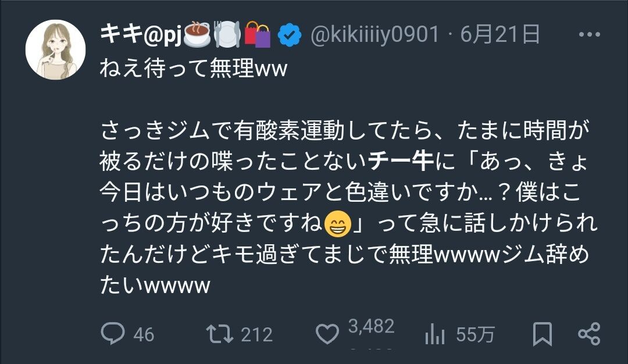Like the tweet with heart icon
The height and width of the screenshot is (364, 628).
327,334
